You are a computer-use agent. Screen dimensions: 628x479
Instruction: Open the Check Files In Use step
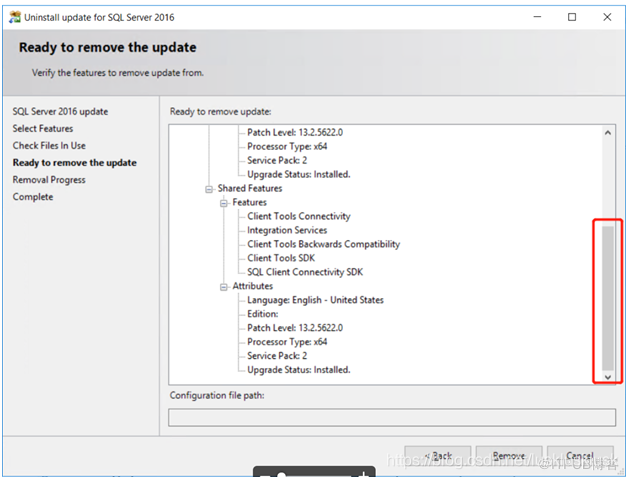(x=49, y=146)
